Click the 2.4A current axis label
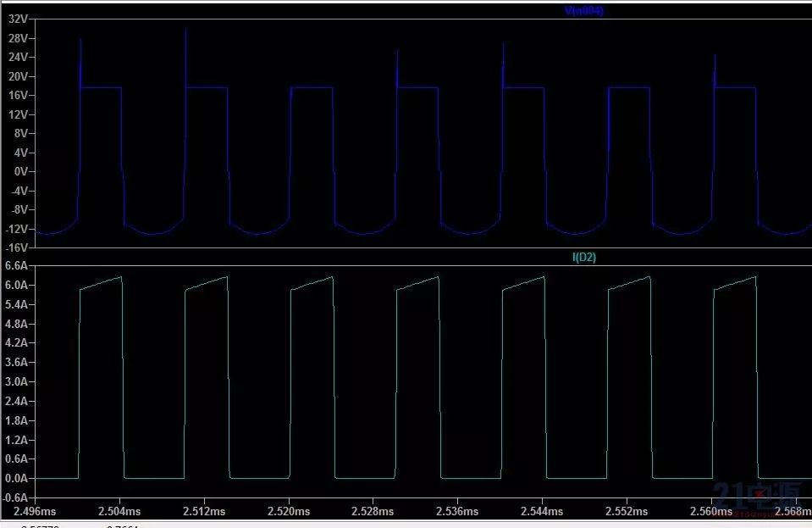Viewport: 812px width, 528px height. (16, 401)
